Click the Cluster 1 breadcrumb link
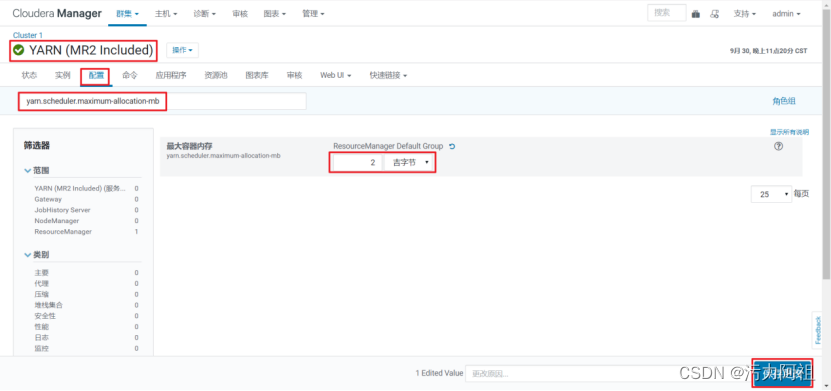Screen dimensions: 831x391 pos(28,35)
